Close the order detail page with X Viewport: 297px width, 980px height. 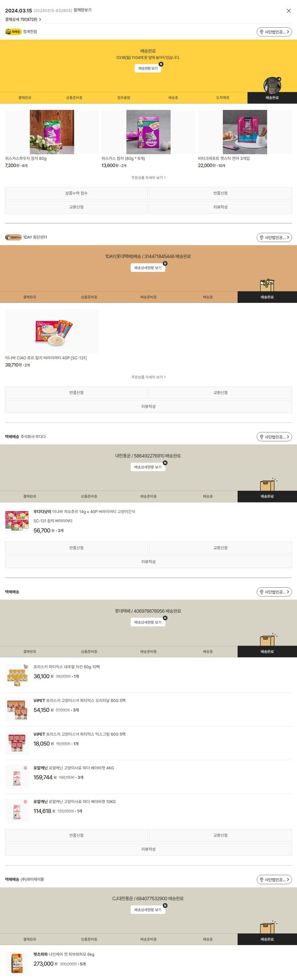[x=289, y=11]
